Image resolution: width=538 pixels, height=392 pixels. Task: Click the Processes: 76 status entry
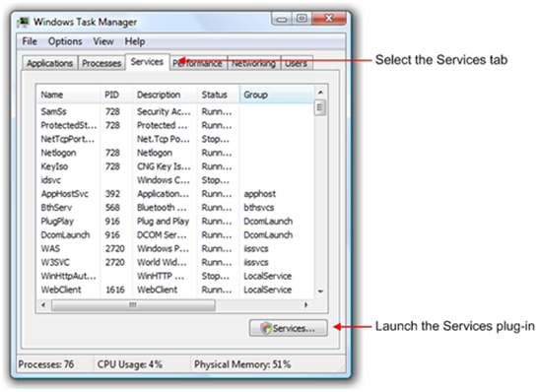(46, 364)
